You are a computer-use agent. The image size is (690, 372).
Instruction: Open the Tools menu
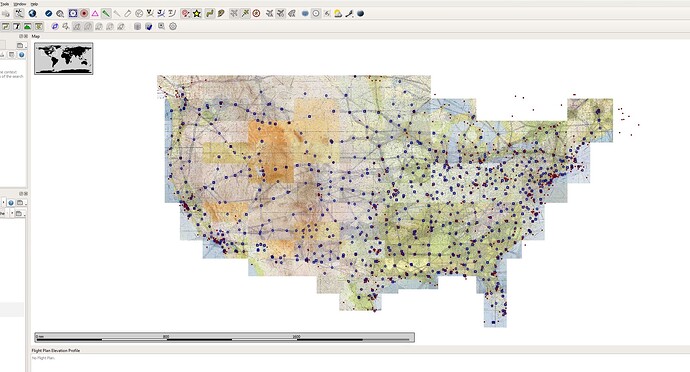point(5,4)
